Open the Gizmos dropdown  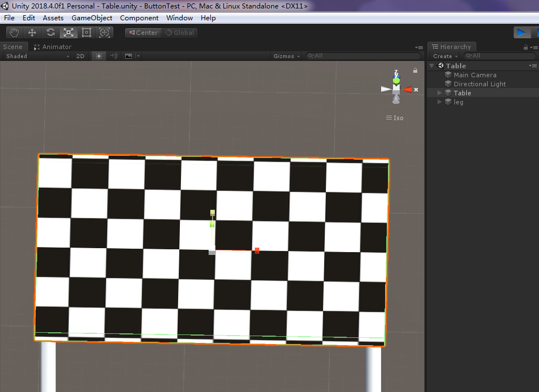tap(286, 56)
